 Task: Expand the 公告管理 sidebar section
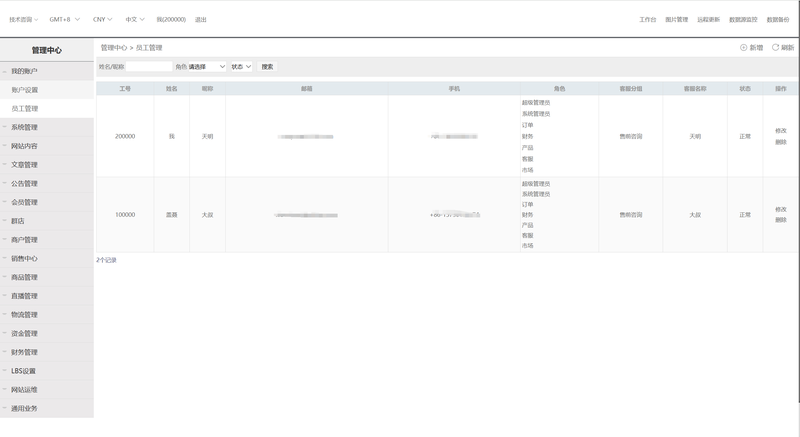(x=47, y=184)
